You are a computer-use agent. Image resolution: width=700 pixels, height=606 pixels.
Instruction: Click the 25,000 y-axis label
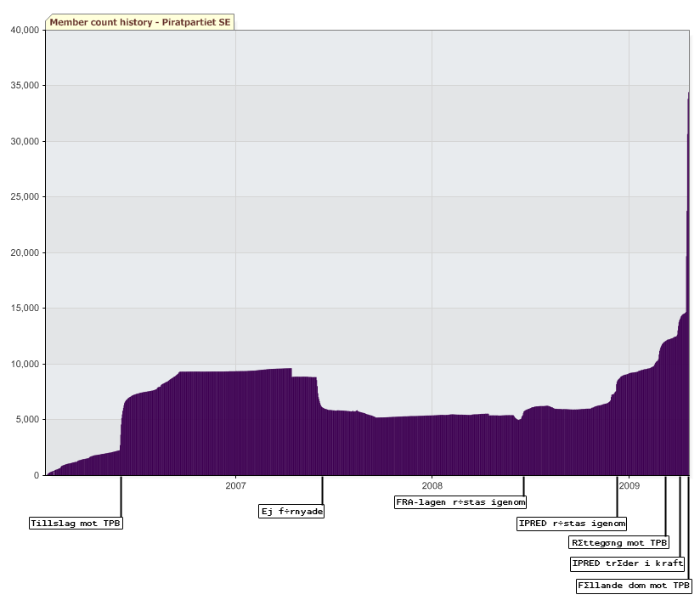click(x=25, y=197)
